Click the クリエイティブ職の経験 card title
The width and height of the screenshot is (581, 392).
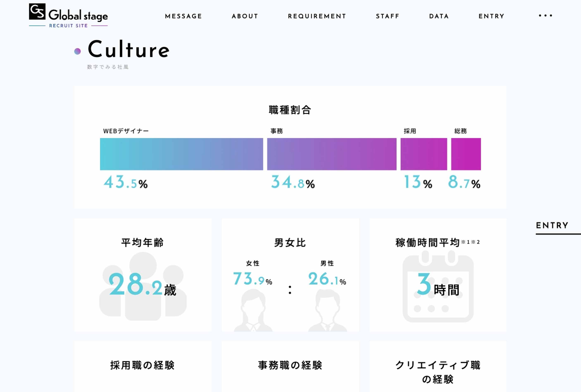(x=438, y=372)
